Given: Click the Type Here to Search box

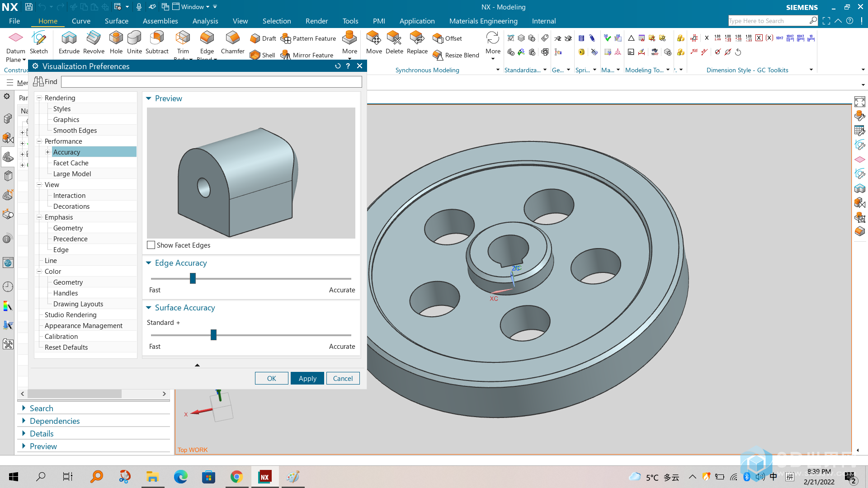Looking at the screenshot, I should (x=769, y=21).
